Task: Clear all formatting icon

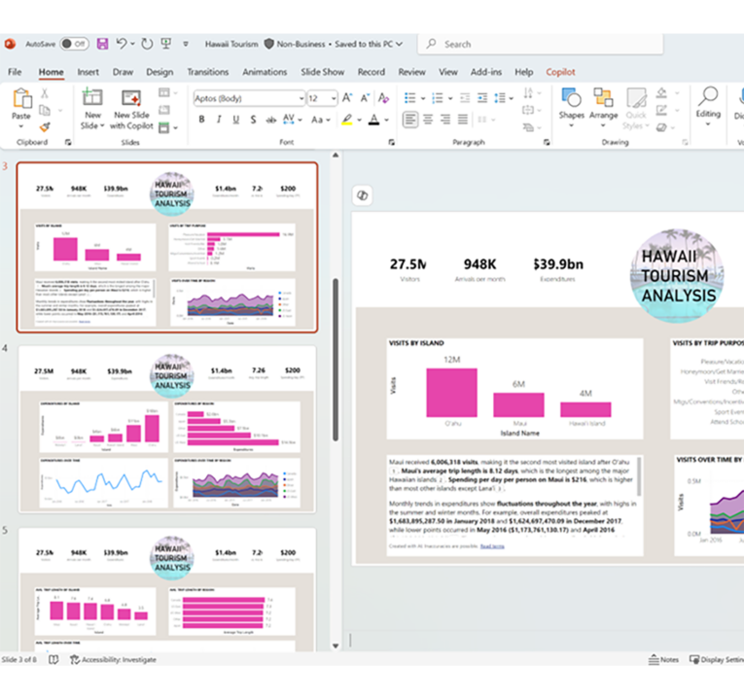Action: coord(383,98)
